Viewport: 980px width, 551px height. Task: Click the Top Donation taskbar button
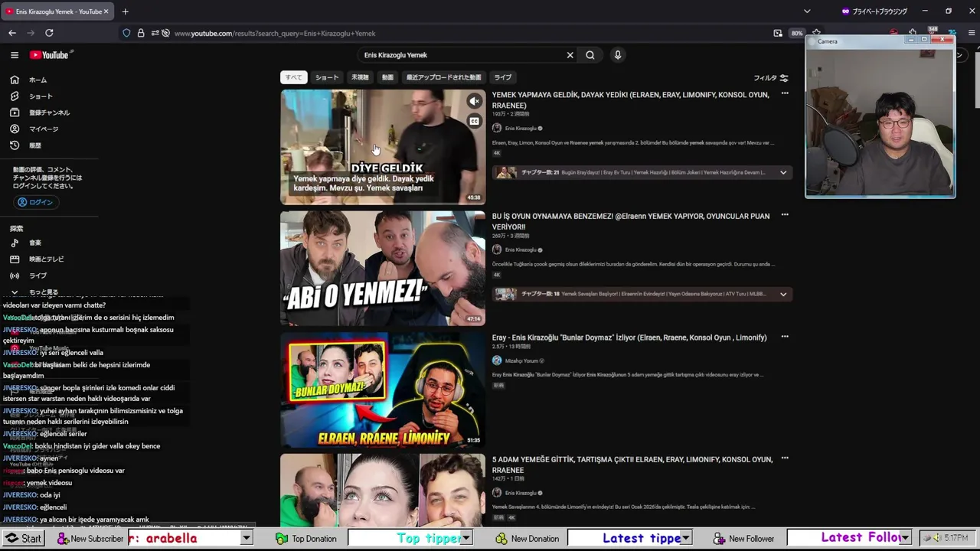click(x=307, y=539)
